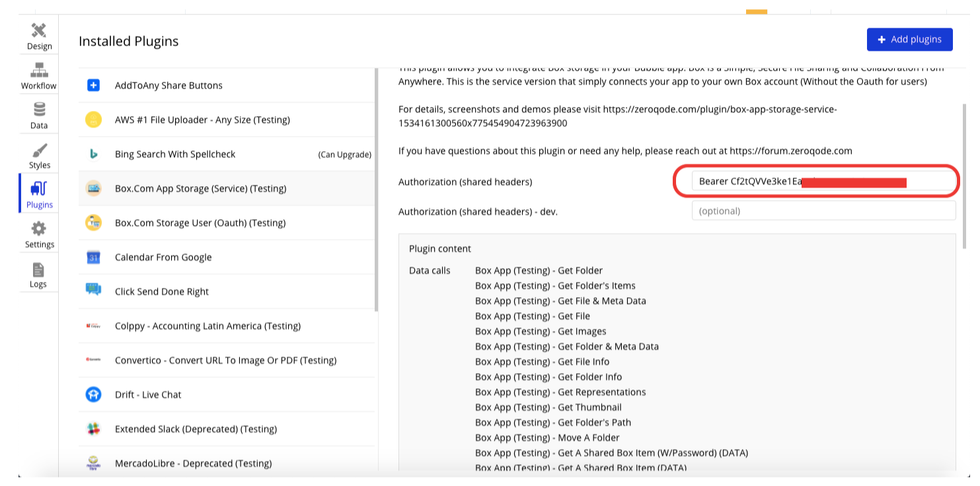Select Box.Com Storage User (Oauth) plugin name
980x486 pixels.
pos(200,223)
